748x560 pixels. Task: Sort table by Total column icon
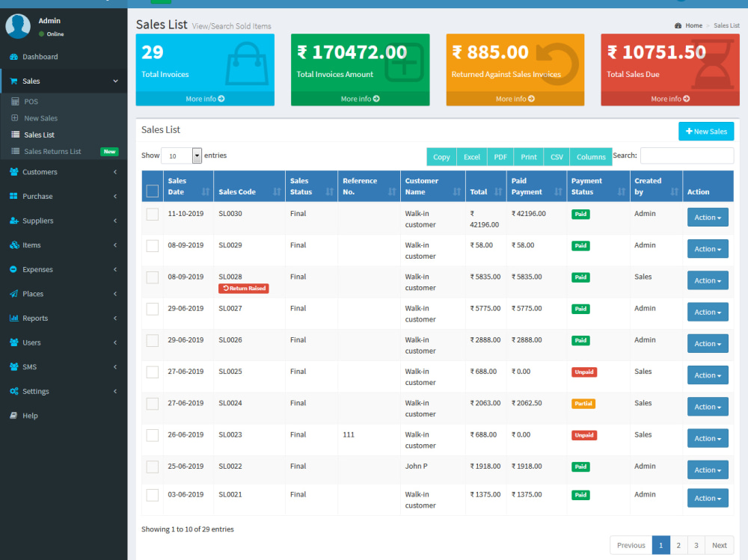point(498,191)
